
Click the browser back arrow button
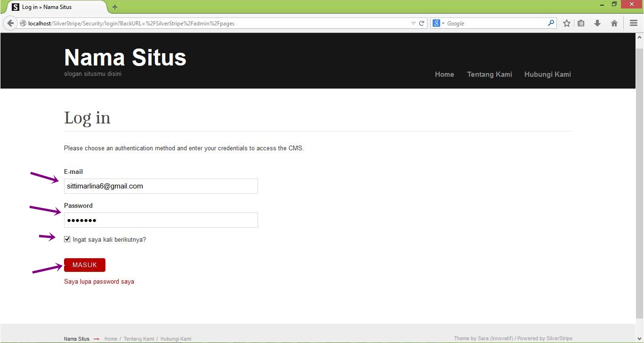[10, 23]
